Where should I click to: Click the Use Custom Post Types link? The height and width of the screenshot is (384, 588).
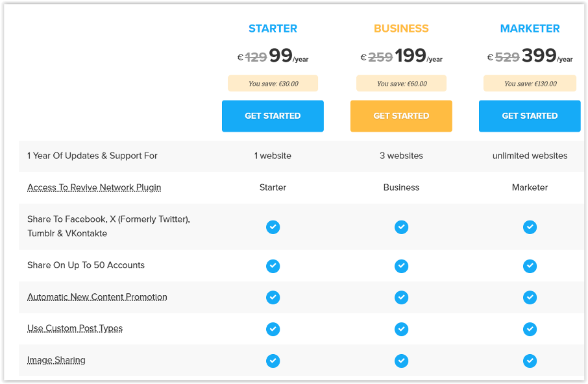75,328
